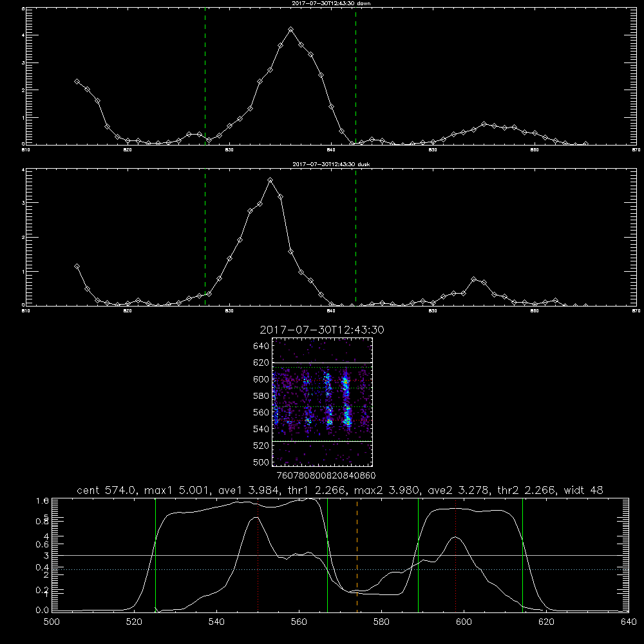Click the red dotted line near 550 in bottom plot
The height and width of the screenshot is (644, 644).
(x=258, y=555)
